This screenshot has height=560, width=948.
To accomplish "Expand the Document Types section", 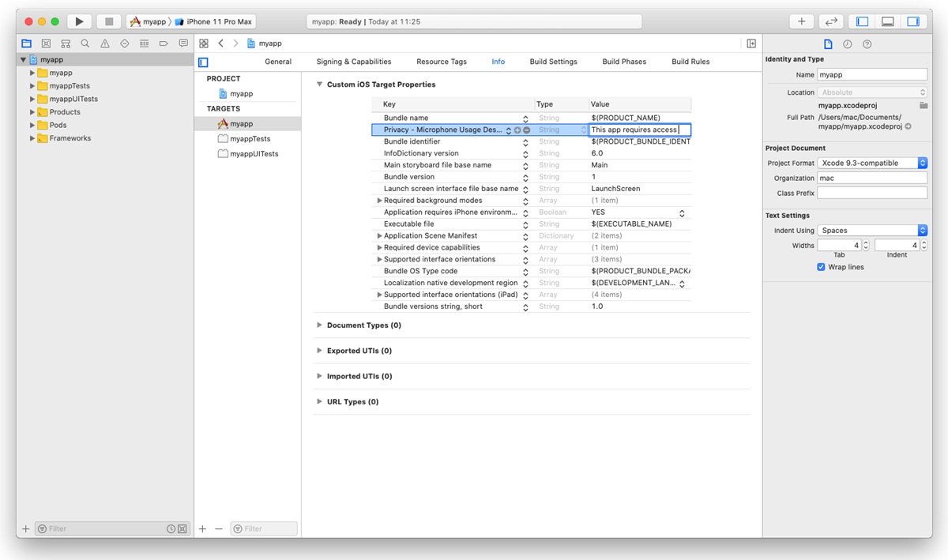I will (x=319, y=325).
